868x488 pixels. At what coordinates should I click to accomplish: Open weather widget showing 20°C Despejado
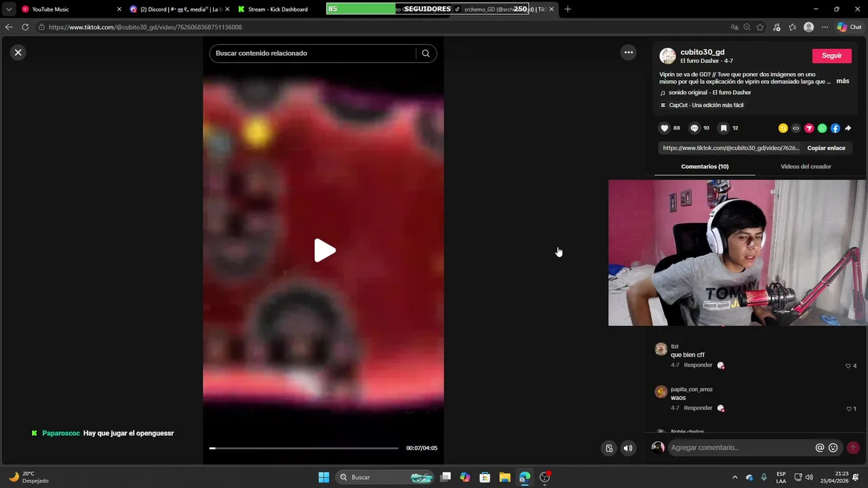[28, 477]
